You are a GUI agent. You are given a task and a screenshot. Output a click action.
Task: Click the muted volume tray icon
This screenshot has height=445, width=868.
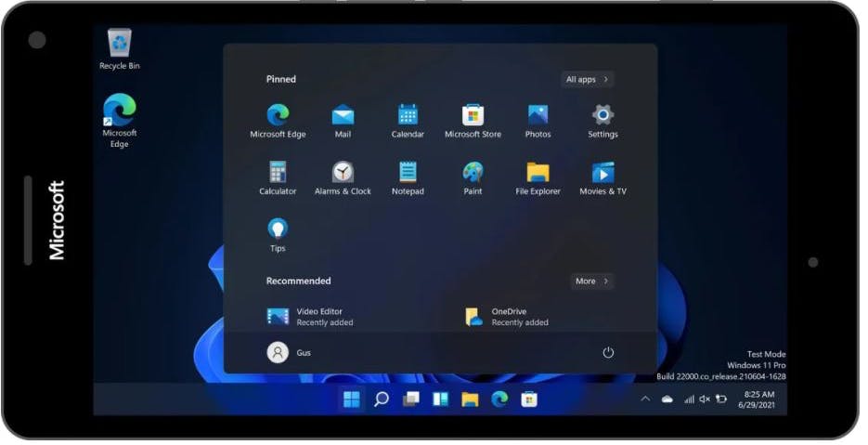click(x=705, y=399)
